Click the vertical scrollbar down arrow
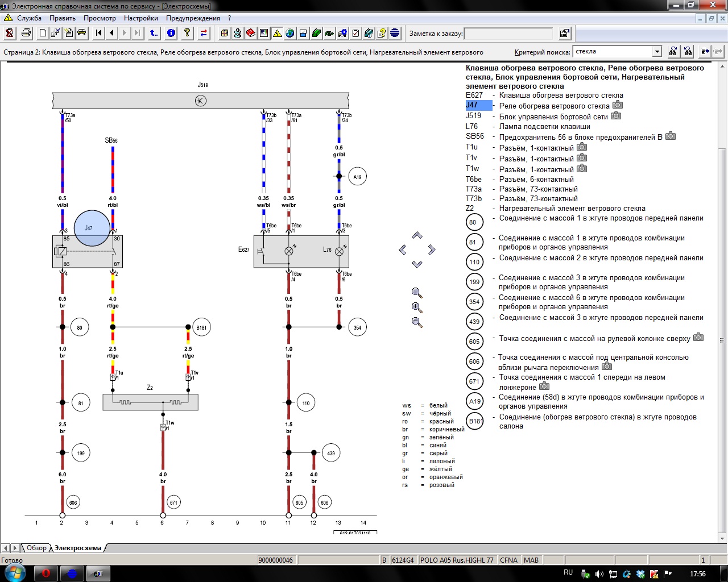Viewport: 728px width, 582px height. [723, 538]
